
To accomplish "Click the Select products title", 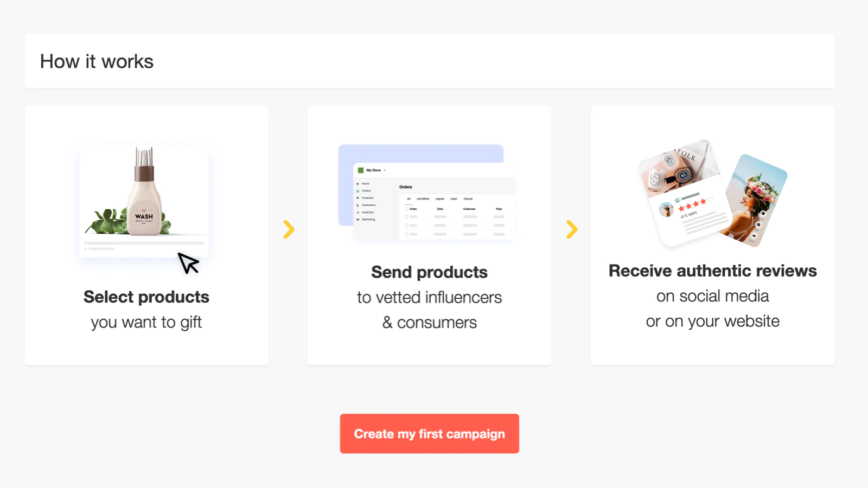I will [x=146, y=297].
